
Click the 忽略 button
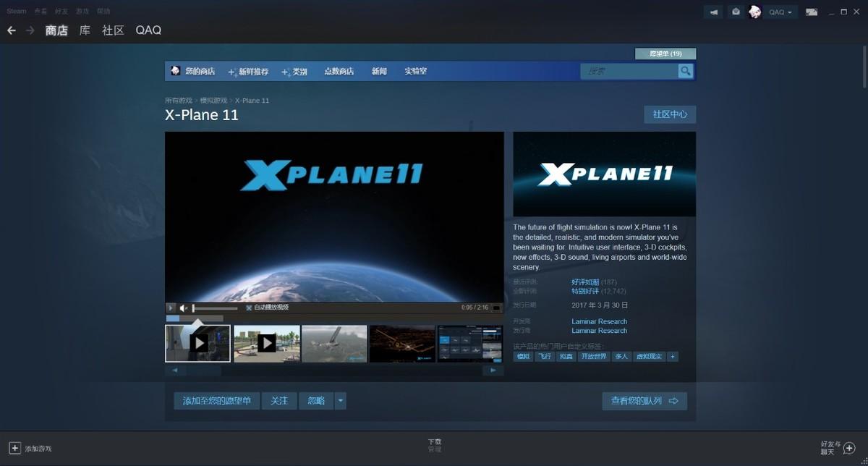coord(316,401)
